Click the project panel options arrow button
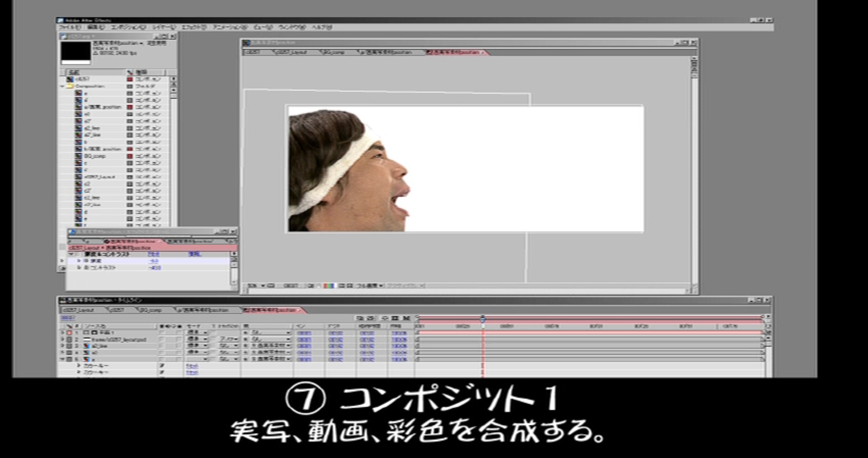The height and width of the screenshot is (458, 868). pyautogui.click(x=173, y=79)
